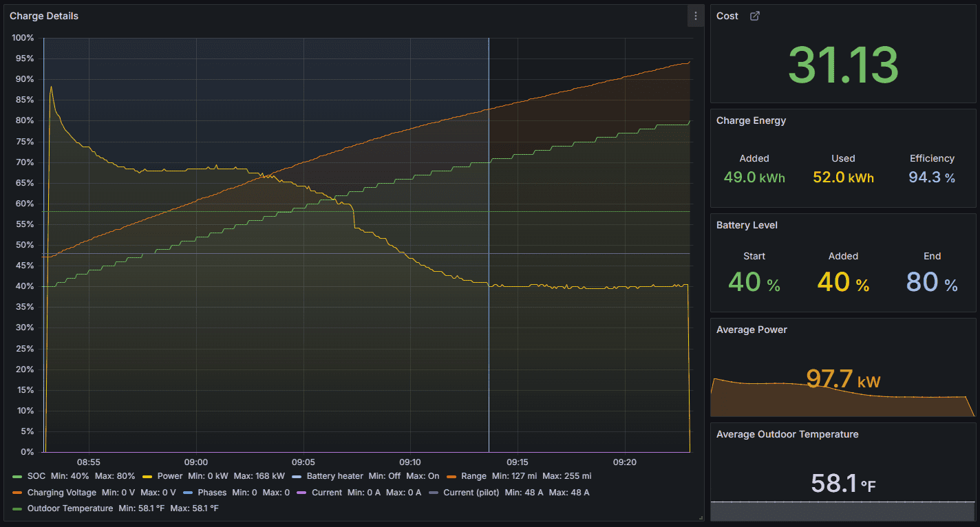Open the Cost panel external link icon
This screenshot has width=980, height=527.
coord(754,16)
